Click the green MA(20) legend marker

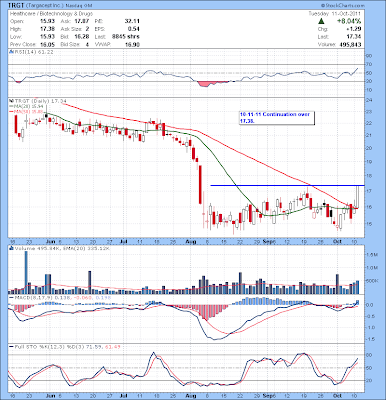click(x=11, y=106)
